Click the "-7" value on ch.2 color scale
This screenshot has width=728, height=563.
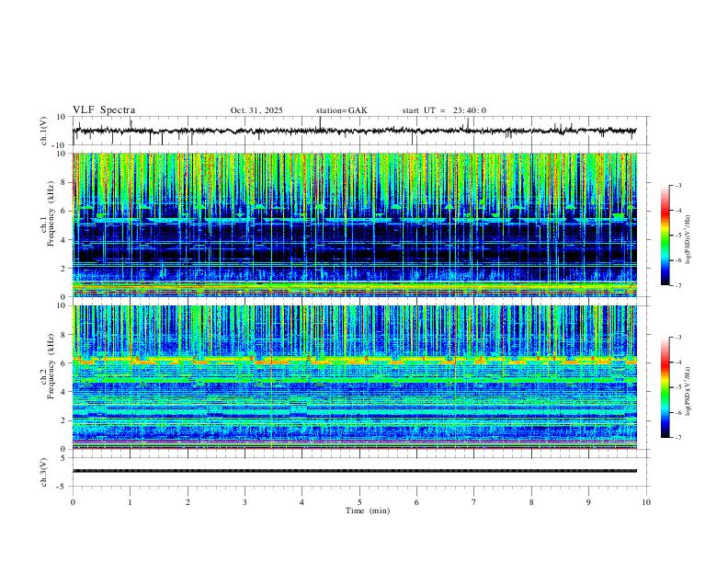(678, 437)
